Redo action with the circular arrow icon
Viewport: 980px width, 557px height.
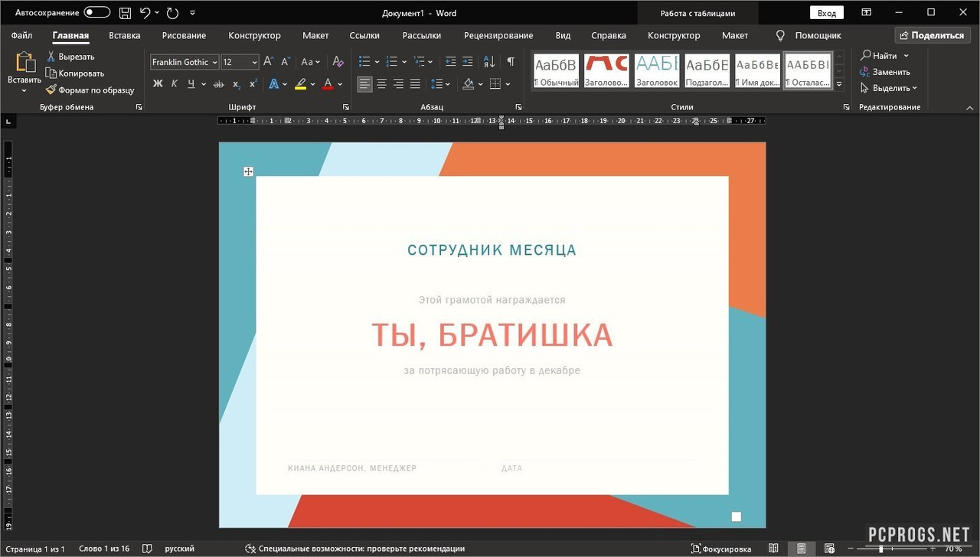click(x=172, y=13)
